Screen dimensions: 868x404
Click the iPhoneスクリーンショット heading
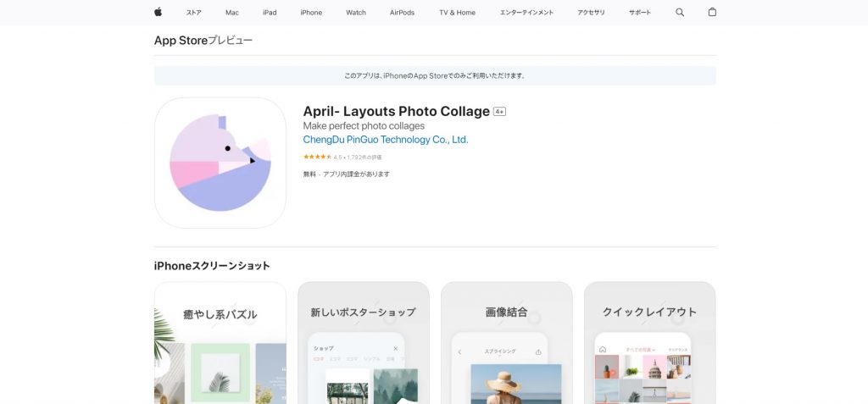pyautogui.click(x=212, y=266)
